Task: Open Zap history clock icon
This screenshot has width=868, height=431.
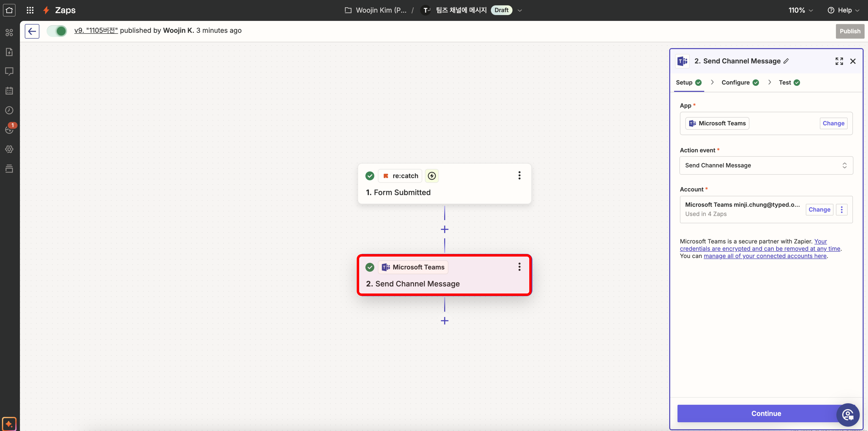Action: [x=9, y=110]
